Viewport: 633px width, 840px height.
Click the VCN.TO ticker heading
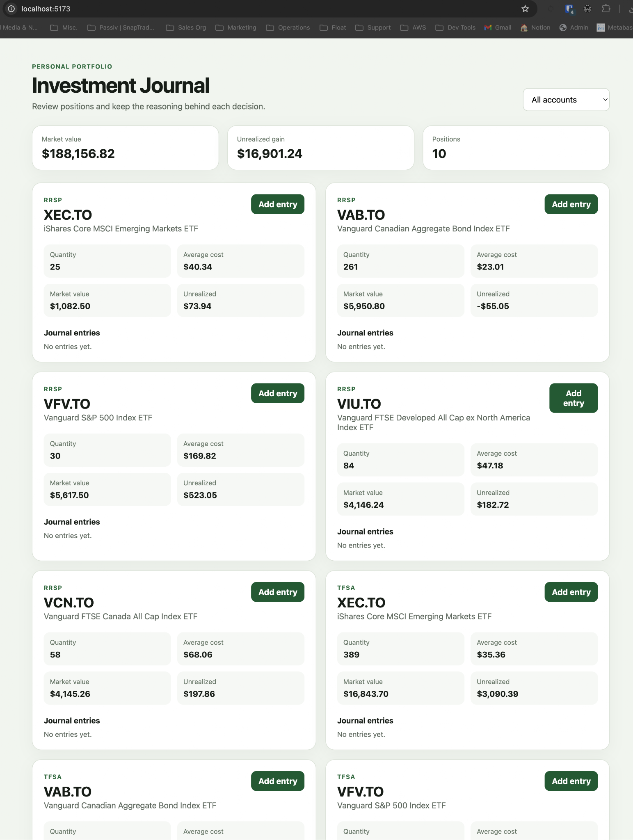coord(69,603)
